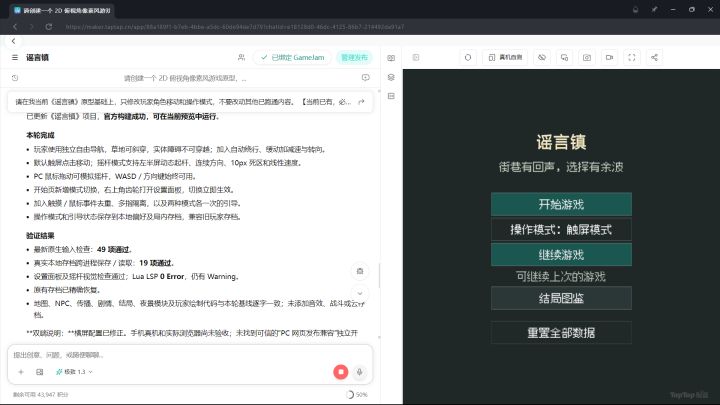Click the pinned prompt card text
This screenshot has height=405, width=720.
(183, 102)
